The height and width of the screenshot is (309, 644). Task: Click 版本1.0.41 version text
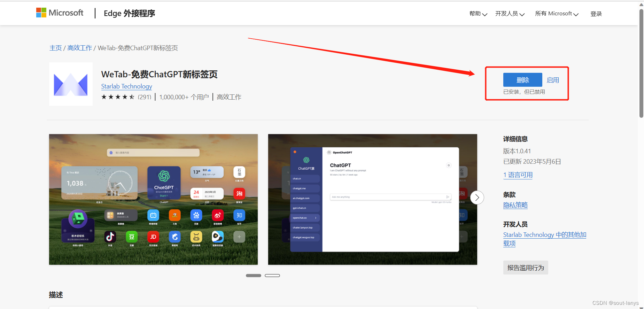tap(517, 151)
